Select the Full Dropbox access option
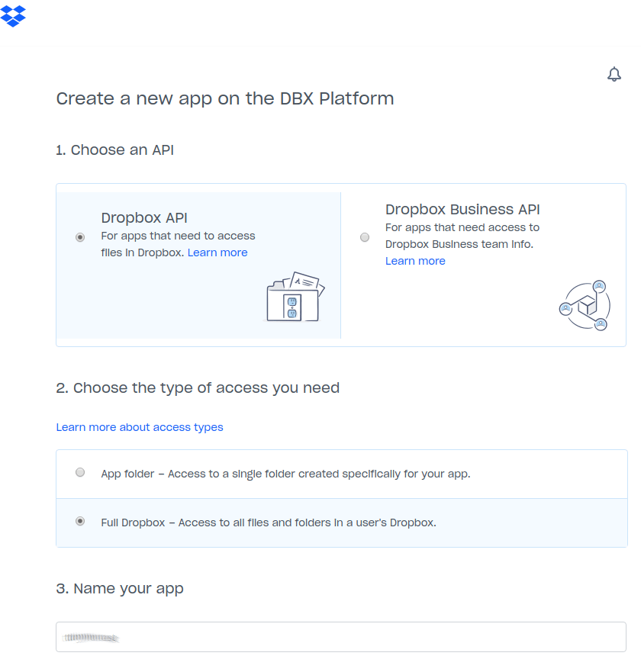 point(80,522)
